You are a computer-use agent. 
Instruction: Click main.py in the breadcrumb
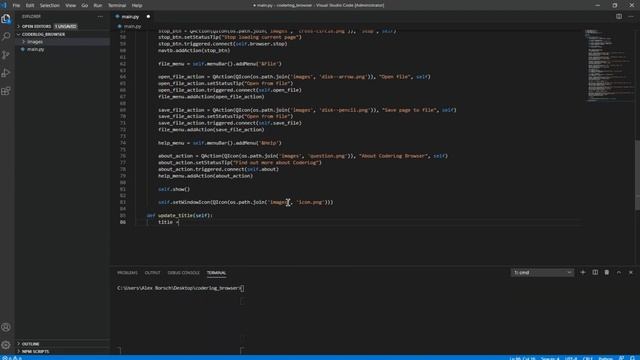(132, 26)
